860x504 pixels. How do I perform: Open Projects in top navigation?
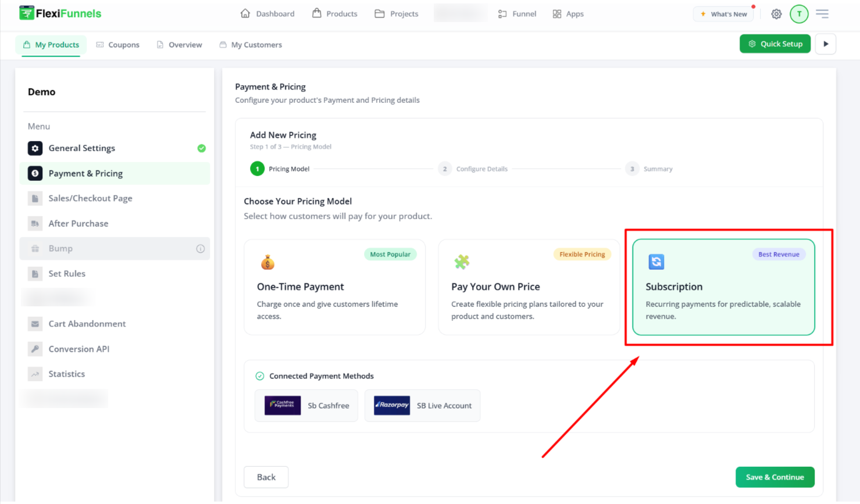coord(397,13)
